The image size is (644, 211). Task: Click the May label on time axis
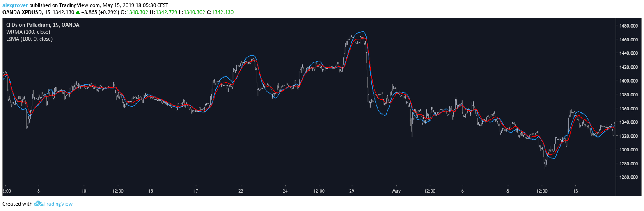pos(396,191)
